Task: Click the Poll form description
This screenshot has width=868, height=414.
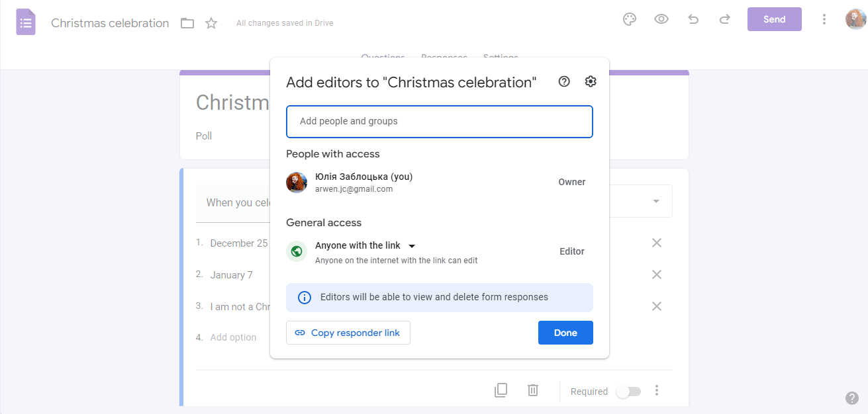Action: 204,136
